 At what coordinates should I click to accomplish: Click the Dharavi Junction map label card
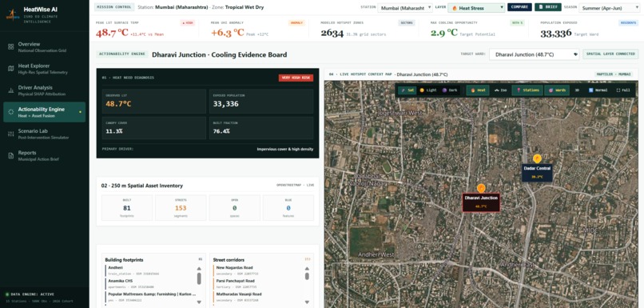[481, 202]
